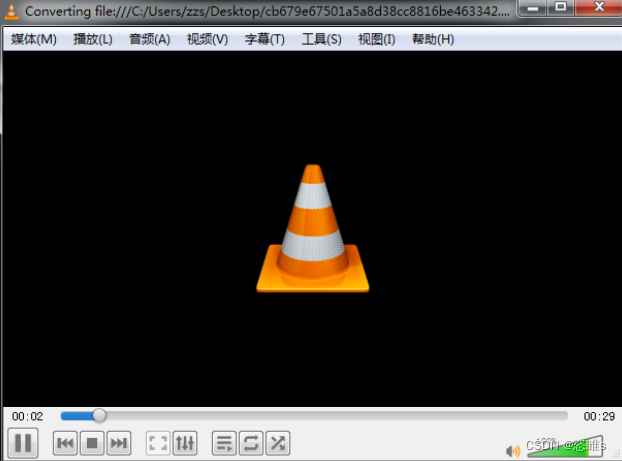The width and height of the screenshot is (622, 461).
Task: Open the 播放(L) menu
Action: [93, 39]
